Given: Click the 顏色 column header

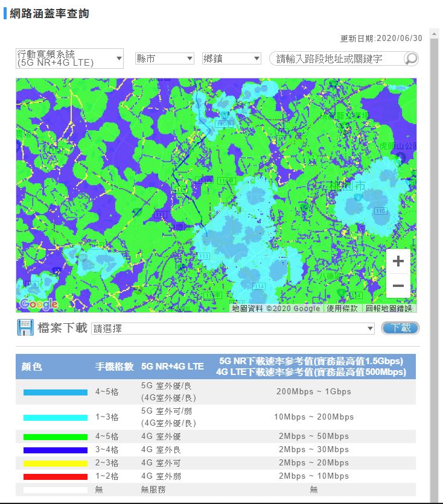Looking at the screenshot, I should tap(31, 367).
